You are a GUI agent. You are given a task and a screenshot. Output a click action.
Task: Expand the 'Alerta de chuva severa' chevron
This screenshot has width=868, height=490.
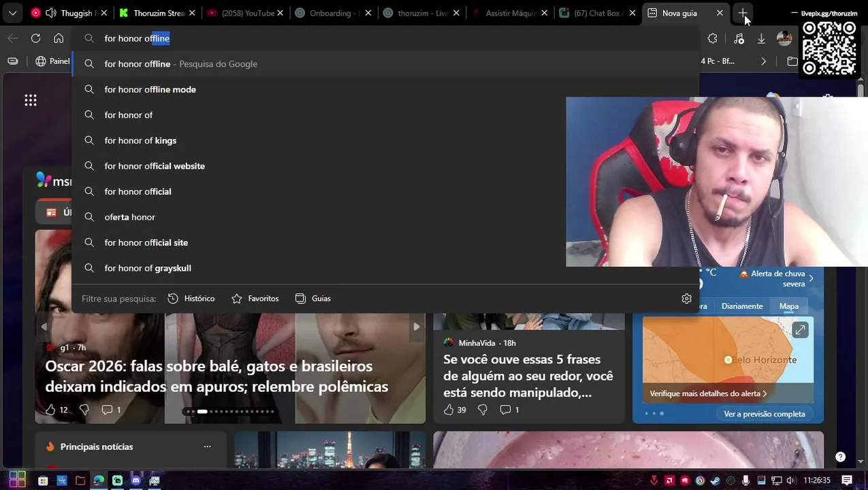pyautogui.click(x=811, y=278)
